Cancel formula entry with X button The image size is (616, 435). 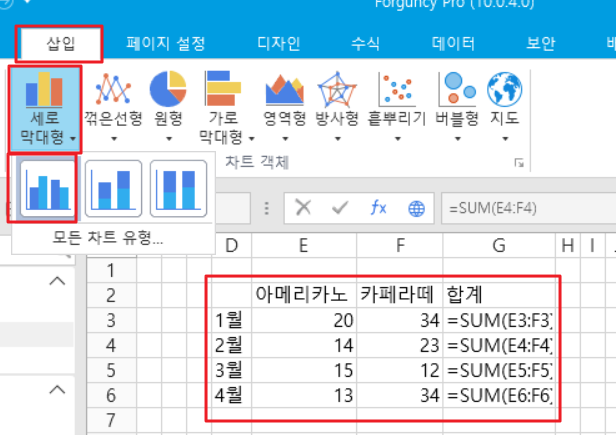coord(303,208)
